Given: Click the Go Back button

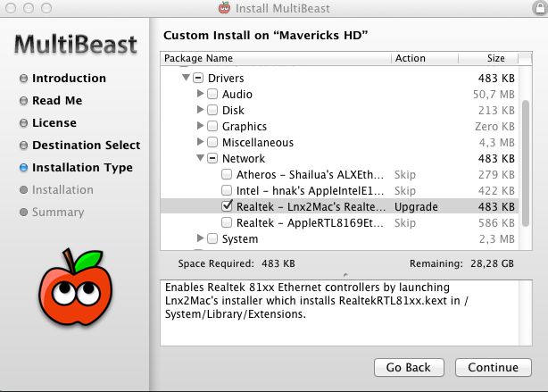Looking at the screenshot, I should [409, 368].
